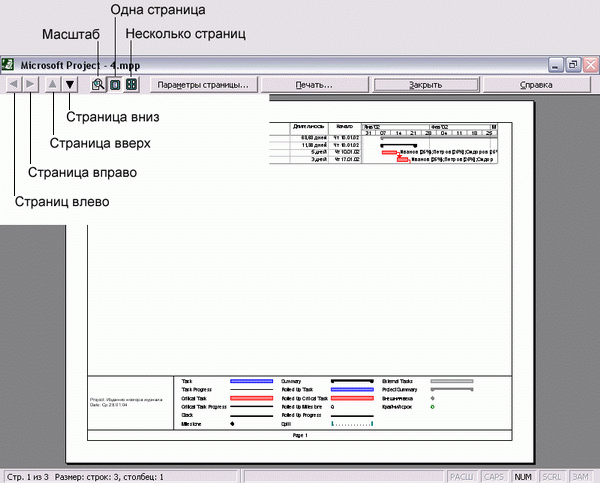Image resolution: width=600 pixels, height=483 pixels.
Task: Activate the Zoom magnifier tool
Action: pyautogui.click(x=98, y=84)
